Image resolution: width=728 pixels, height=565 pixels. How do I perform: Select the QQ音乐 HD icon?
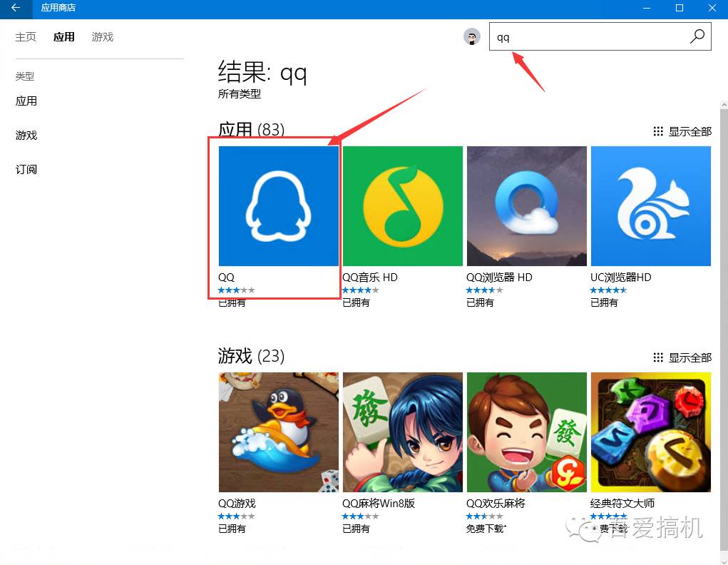coord(402,206)
